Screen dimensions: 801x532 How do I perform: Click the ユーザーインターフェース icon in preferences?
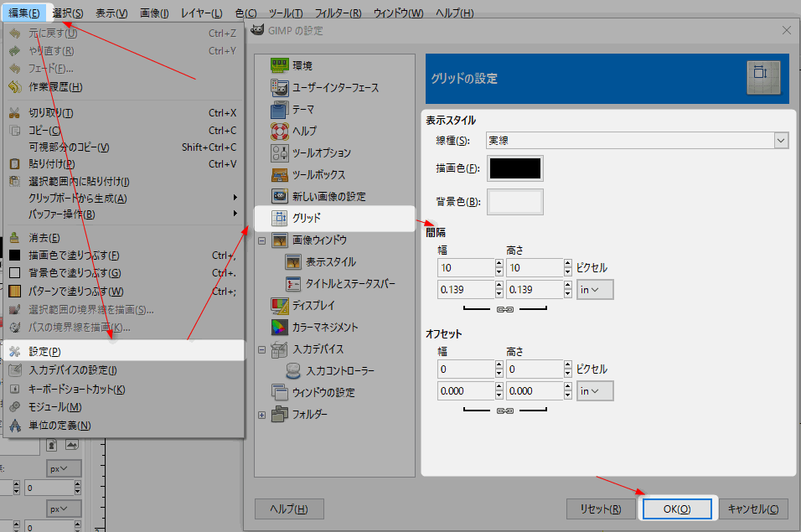point(280,87)
